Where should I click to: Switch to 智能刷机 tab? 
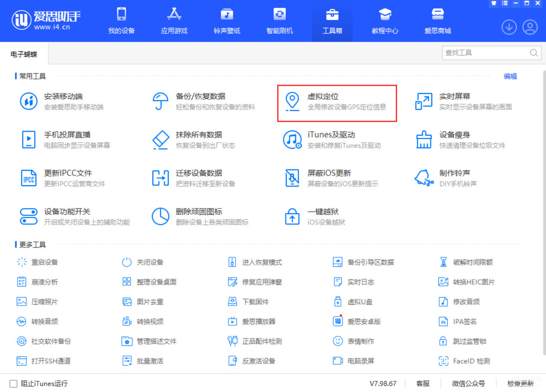point(279,21)
